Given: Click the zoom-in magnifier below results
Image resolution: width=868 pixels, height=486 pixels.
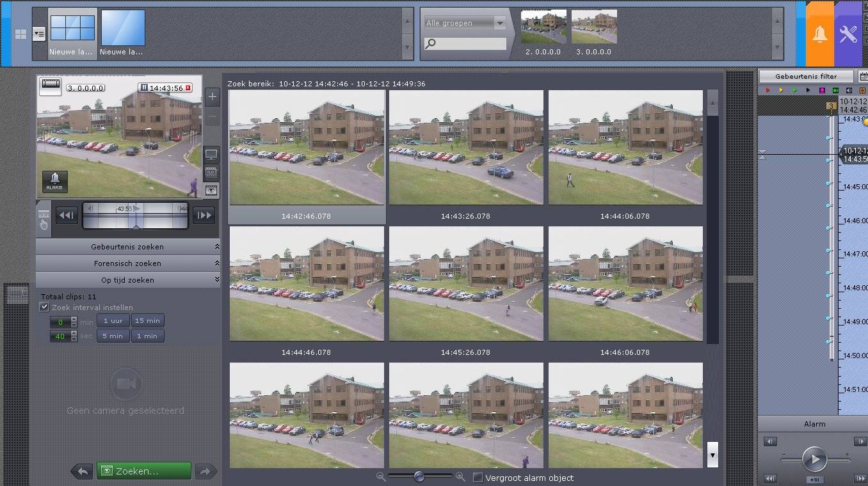Looking at the screenshot, I should (x=460, y=476).
